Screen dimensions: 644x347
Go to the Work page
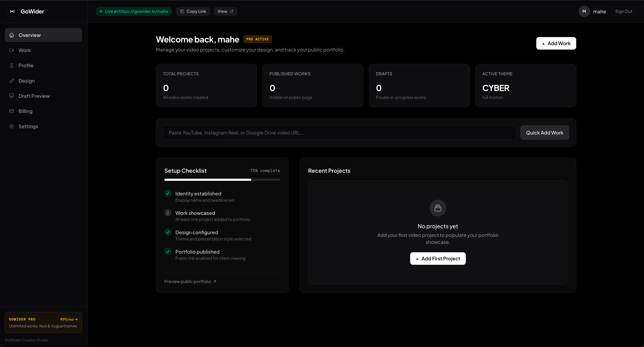point(43,50)
